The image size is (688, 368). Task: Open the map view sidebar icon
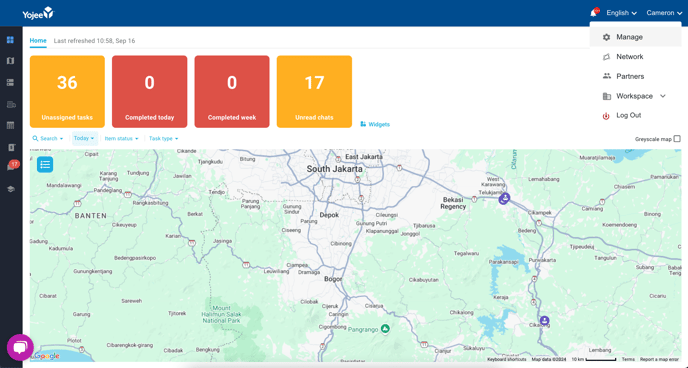(x=11, y=61)
